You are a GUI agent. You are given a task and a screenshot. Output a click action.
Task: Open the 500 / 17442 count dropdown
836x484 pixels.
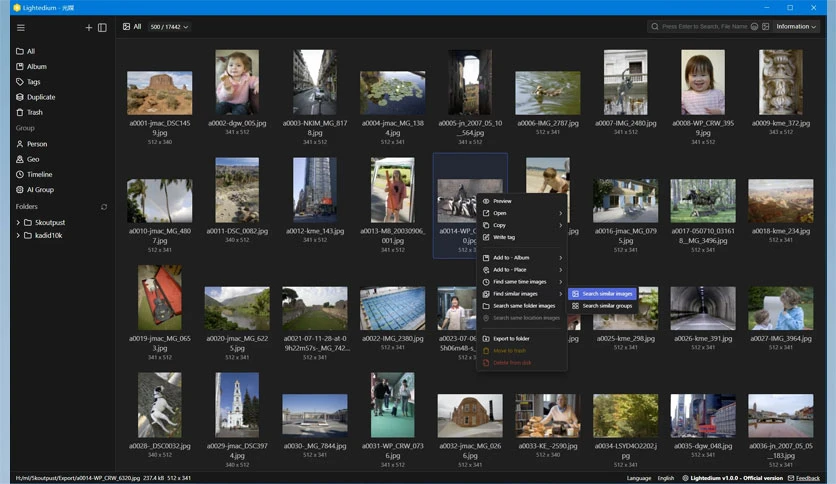[169, 27]
